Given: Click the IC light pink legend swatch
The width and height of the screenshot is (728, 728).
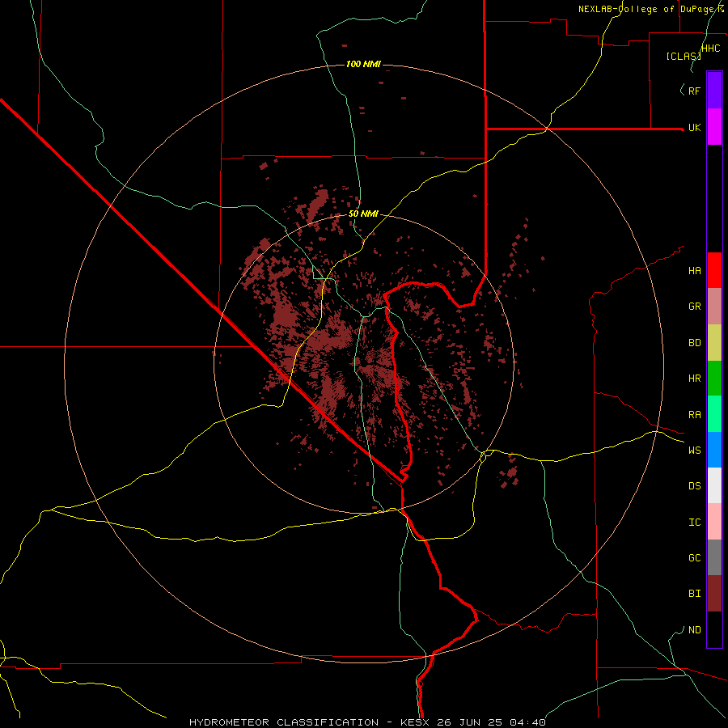Looking at the screenshot, I should point(714,522).
